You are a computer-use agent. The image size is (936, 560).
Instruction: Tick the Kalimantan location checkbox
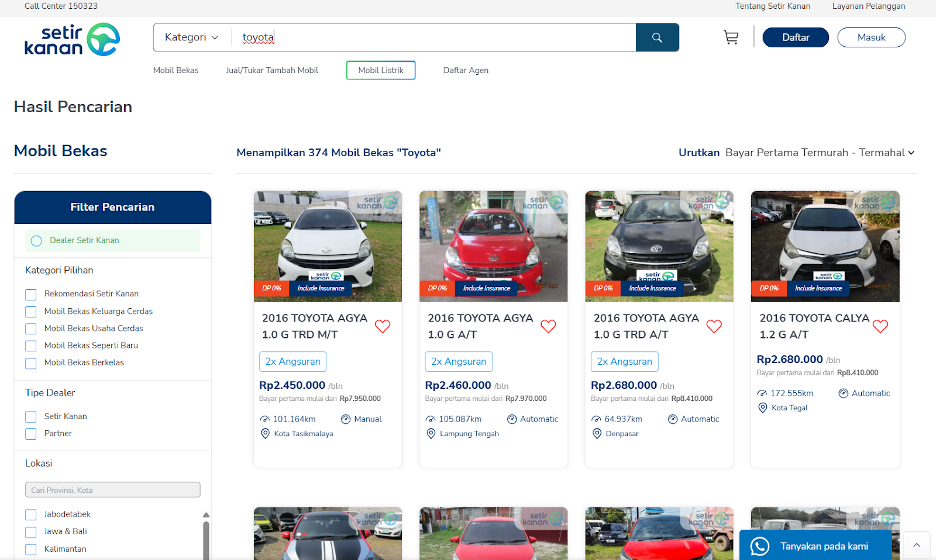[x=31, y=549]
